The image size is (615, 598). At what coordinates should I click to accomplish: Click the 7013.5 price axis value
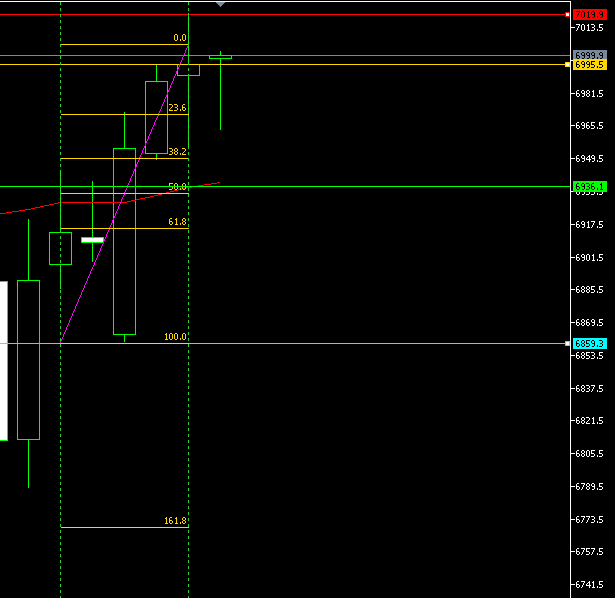pos(589,28)
